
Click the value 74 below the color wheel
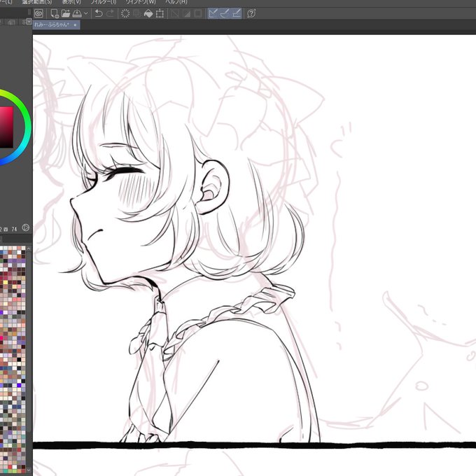pos(14,230)
